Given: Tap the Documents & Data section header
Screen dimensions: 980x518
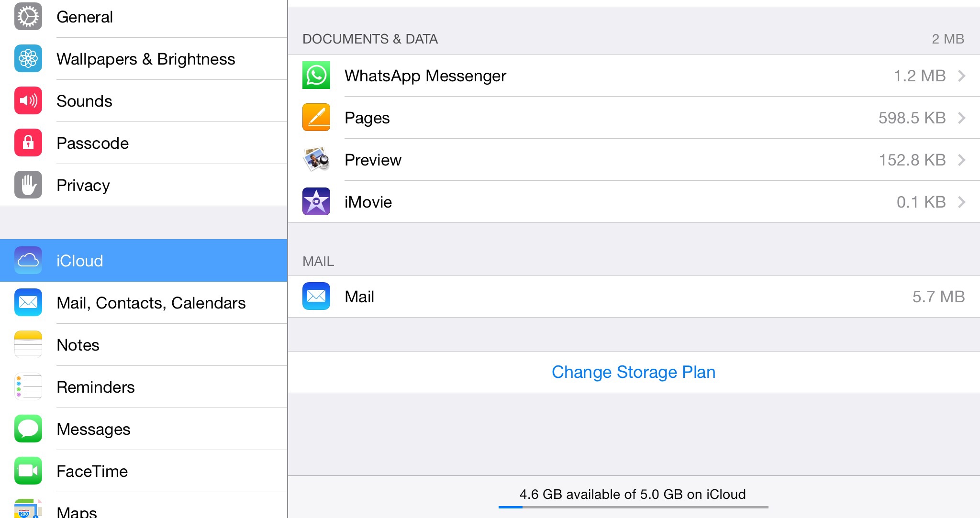Looking at the screenshot, I should point(370,39).
